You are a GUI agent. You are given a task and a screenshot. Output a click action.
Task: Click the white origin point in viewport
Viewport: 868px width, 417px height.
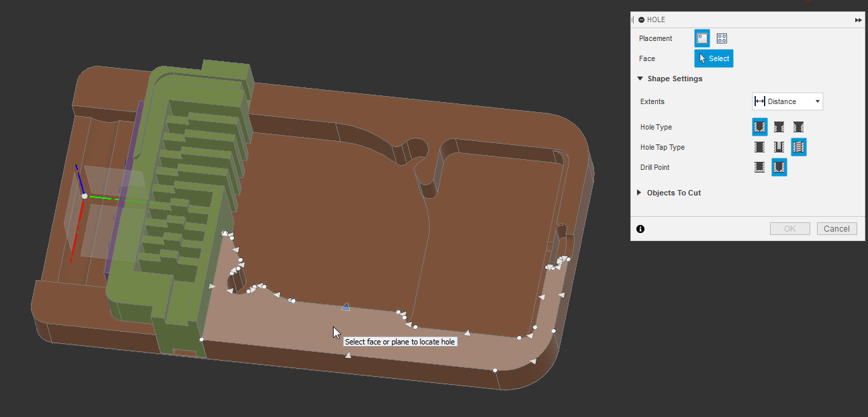coord(85,196)
